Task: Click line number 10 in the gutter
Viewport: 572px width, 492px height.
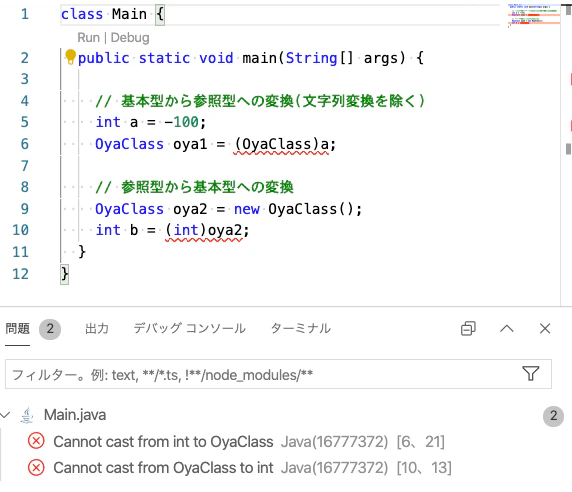Action: 20,230
